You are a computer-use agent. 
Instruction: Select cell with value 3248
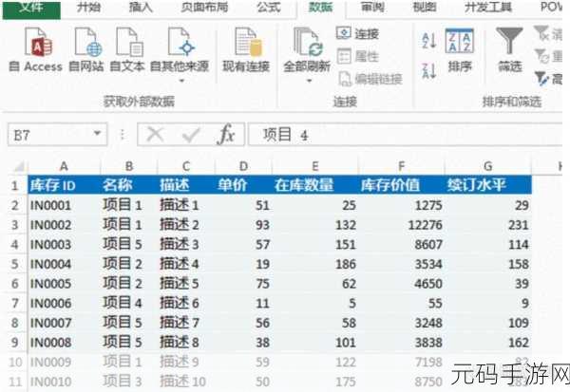click(x=401, y=323)
